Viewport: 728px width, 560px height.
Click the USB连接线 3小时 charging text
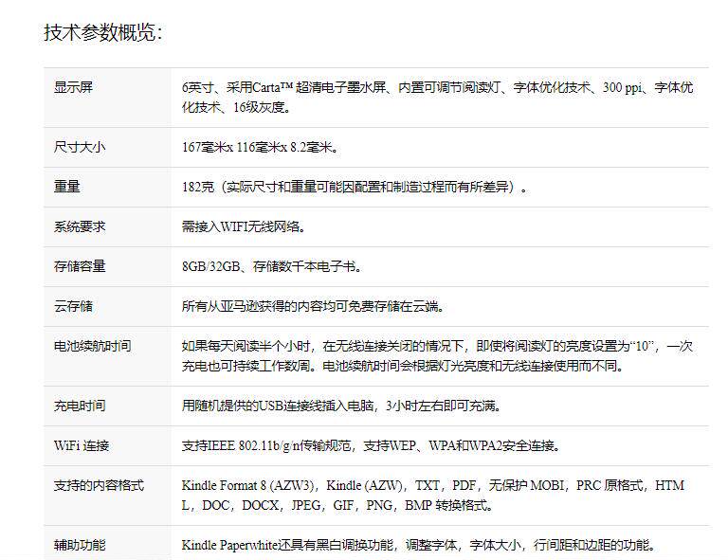342,406
